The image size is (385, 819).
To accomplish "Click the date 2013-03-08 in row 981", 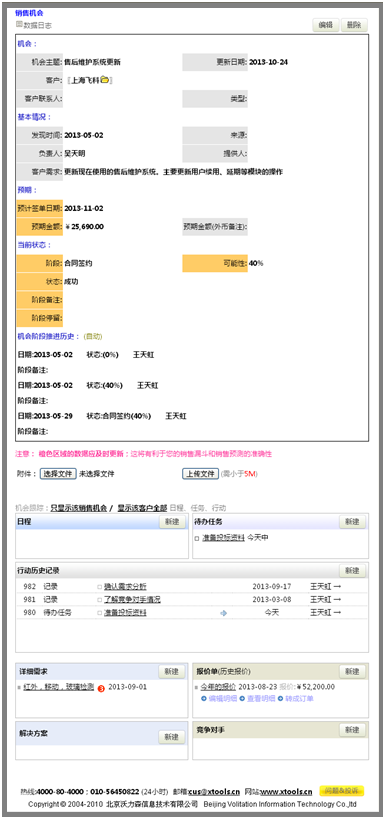I will pyautogui.click(x=272, y=600).
